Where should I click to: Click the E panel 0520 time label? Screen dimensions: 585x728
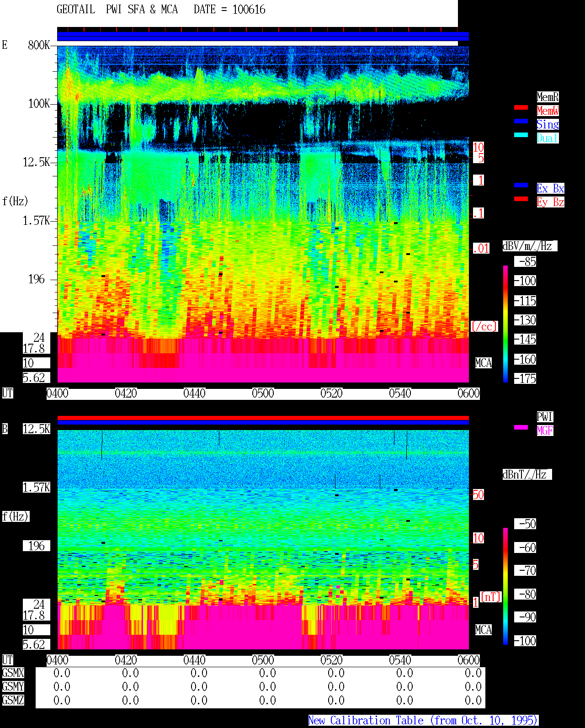(331, 393)
